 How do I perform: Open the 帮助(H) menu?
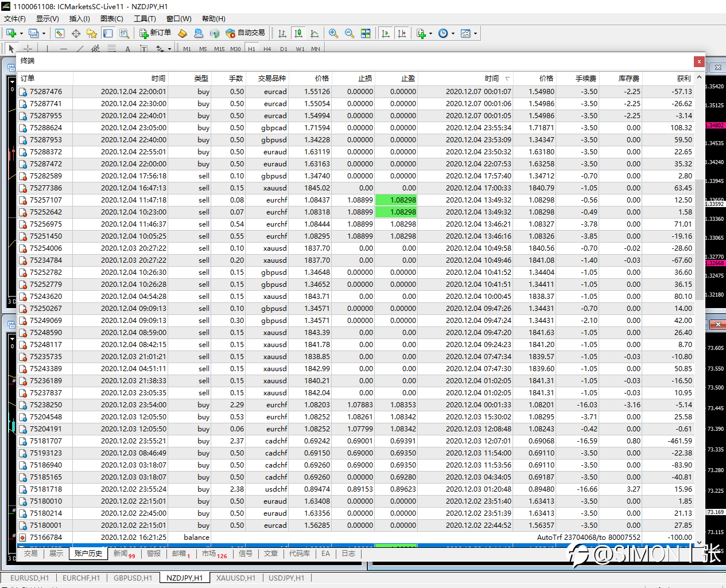tap(213, 19)
